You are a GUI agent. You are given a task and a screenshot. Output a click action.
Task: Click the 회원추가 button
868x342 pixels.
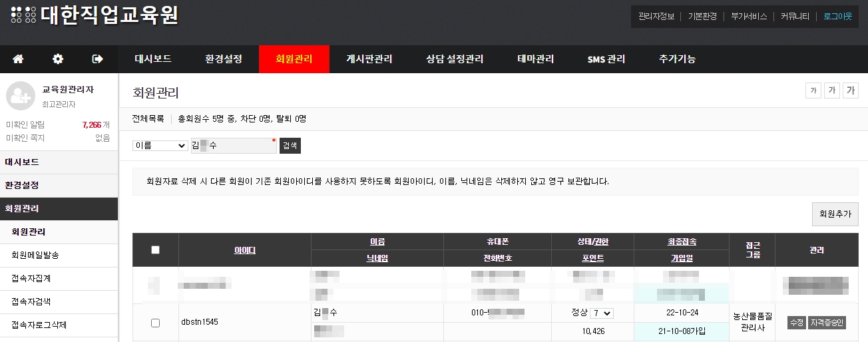835,214
